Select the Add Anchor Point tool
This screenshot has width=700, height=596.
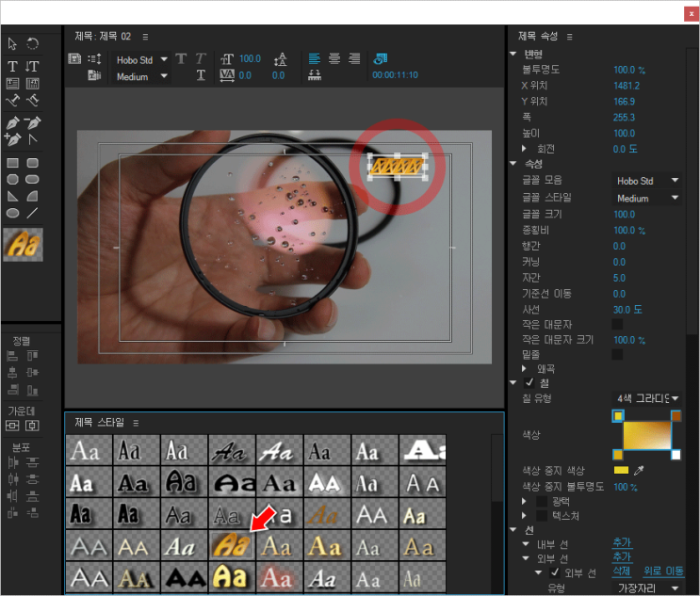click(12, 139)
